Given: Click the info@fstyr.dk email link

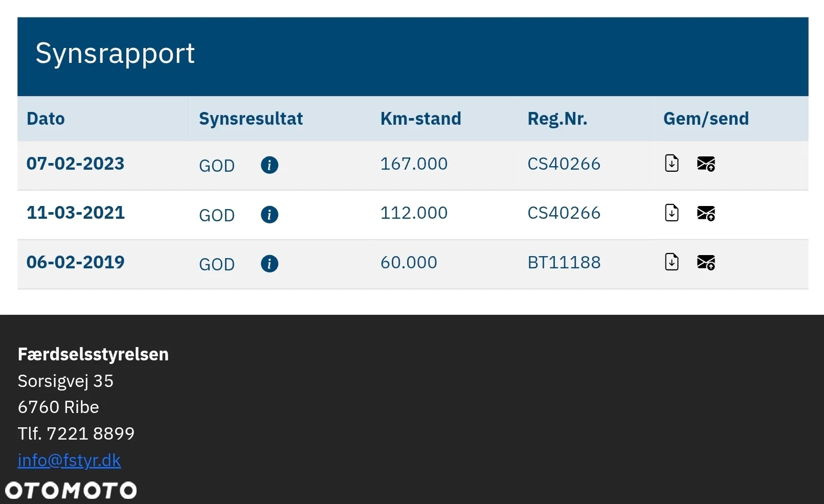Looking at the screenshot, I should (x=69, y=460).
